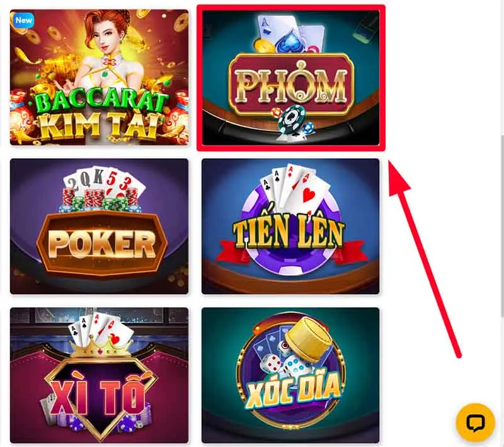The height and width of the screenshot is (447, 504).
Task: Click the golden crown on Xì Tố tile
Action: (x=101, y=347)
